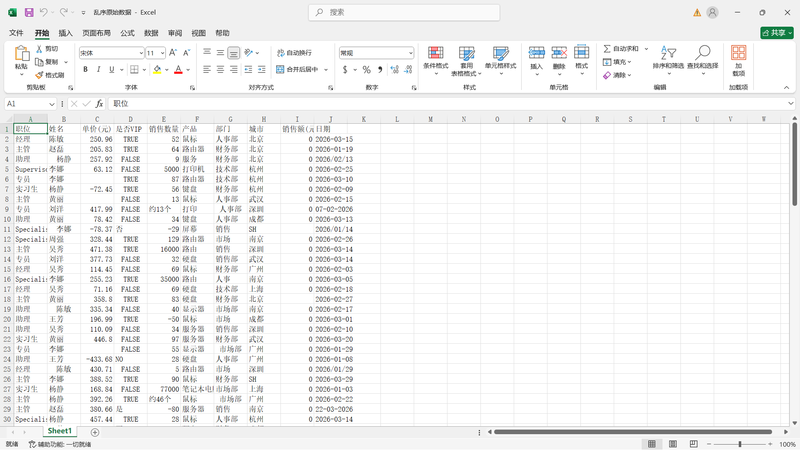Viewport: 800px width, 450px height.
Task: Click the Increase Decimal icon
Action: pyautogui.click(x=394, y=70)
